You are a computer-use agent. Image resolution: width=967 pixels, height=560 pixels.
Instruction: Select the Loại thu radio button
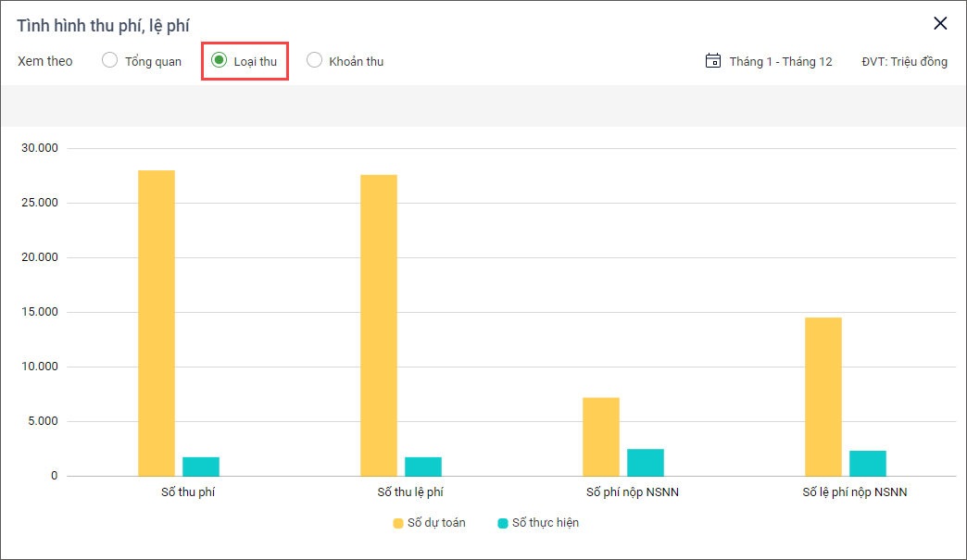pos(220,61)
